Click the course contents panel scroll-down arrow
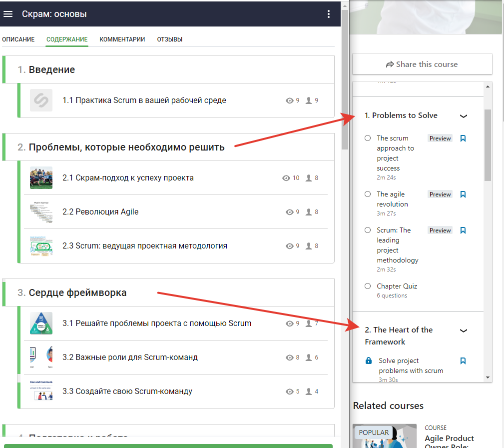 pos(488,377)
